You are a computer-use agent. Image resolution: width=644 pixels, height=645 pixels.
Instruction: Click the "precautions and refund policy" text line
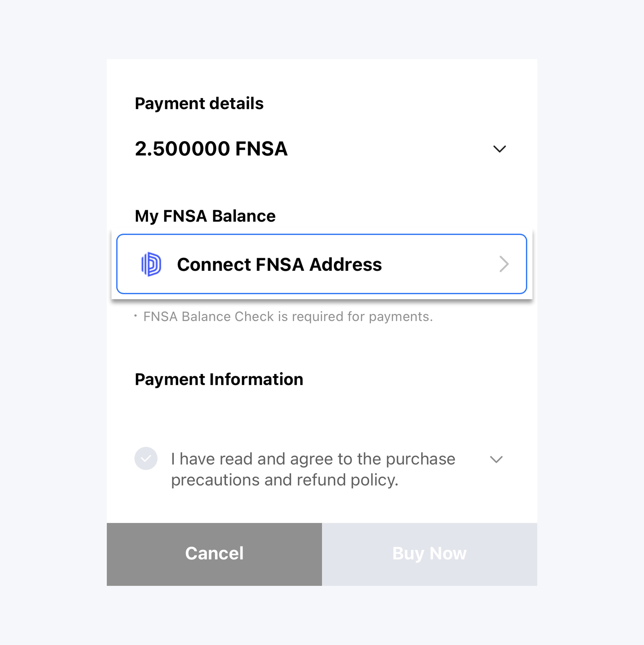(284, 480)
